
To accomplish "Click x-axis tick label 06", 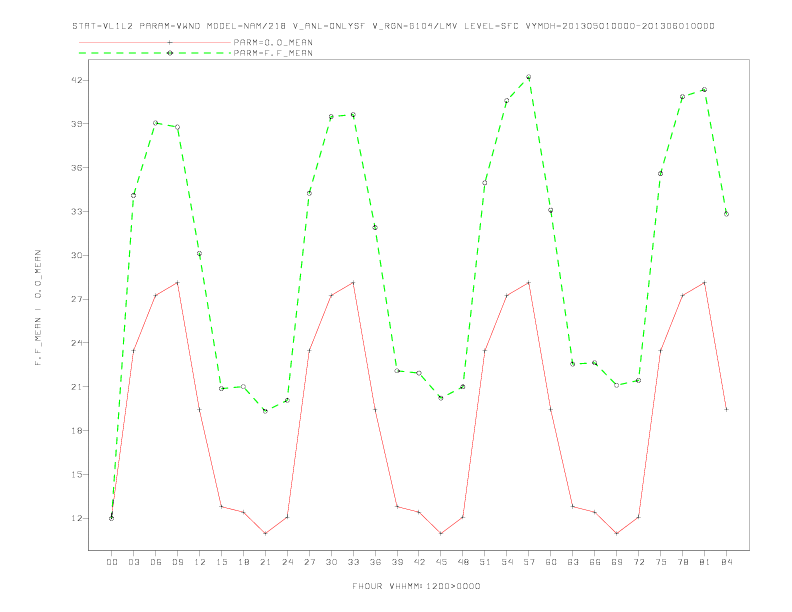I will pos(156,562).
